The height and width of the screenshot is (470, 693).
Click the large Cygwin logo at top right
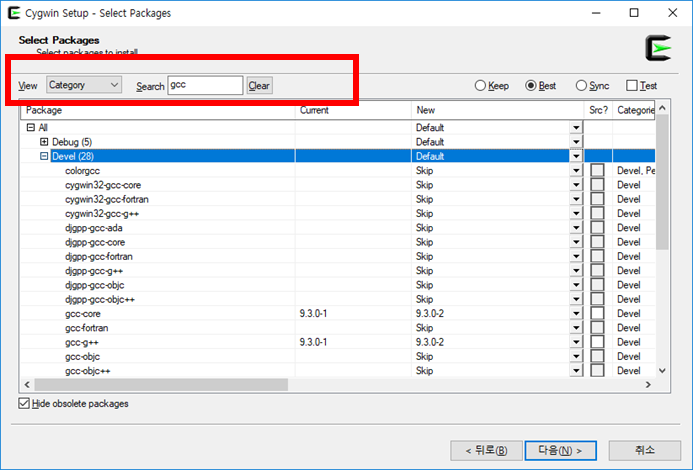pyautogui.click(x=658, y=48)
